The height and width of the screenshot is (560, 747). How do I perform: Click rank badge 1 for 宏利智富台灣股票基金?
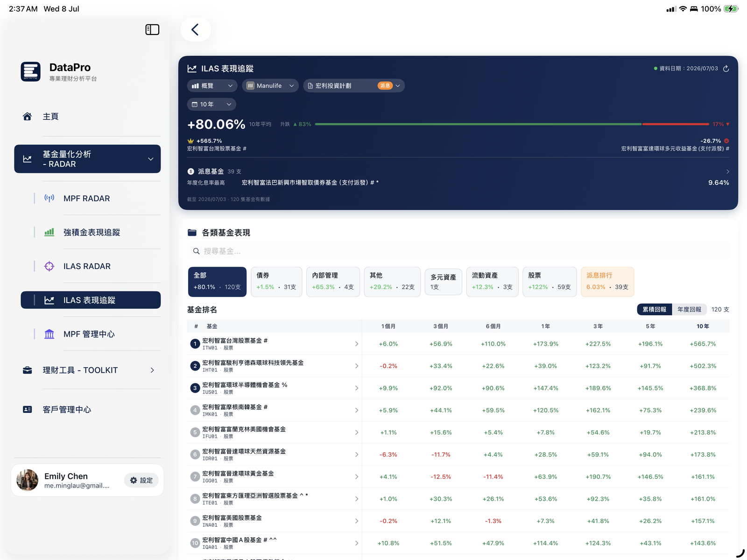[195, 344]
